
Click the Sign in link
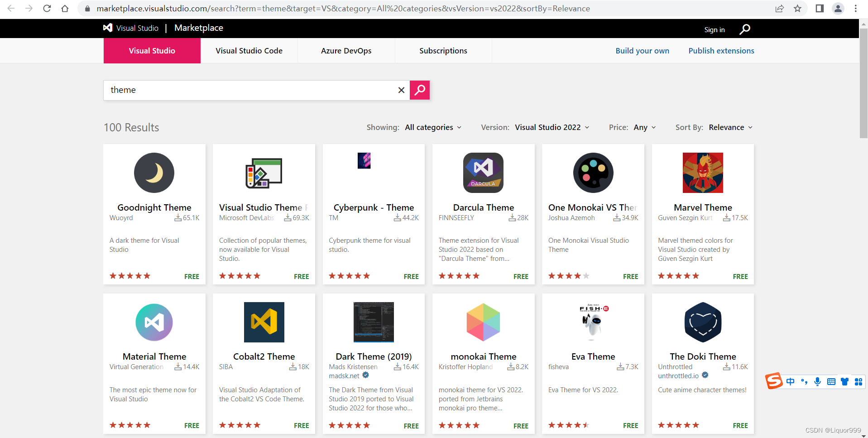click(x=715, y=30)
